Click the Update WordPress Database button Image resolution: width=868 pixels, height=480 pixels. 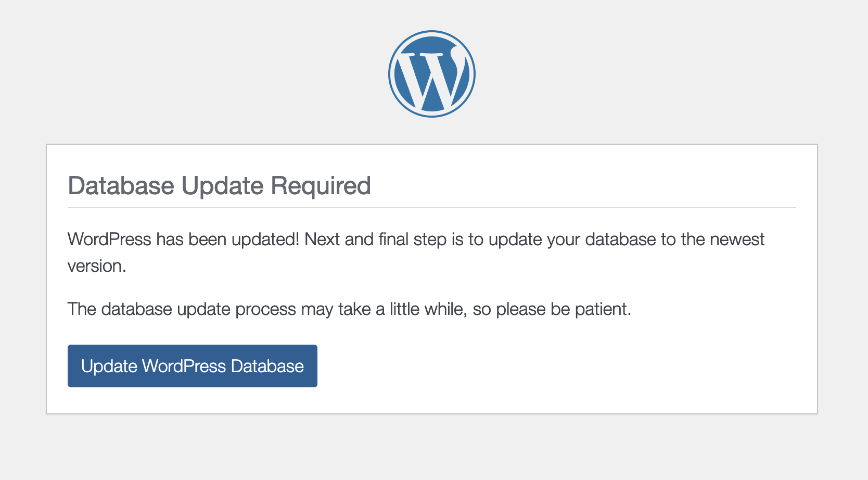click(193, 366)
